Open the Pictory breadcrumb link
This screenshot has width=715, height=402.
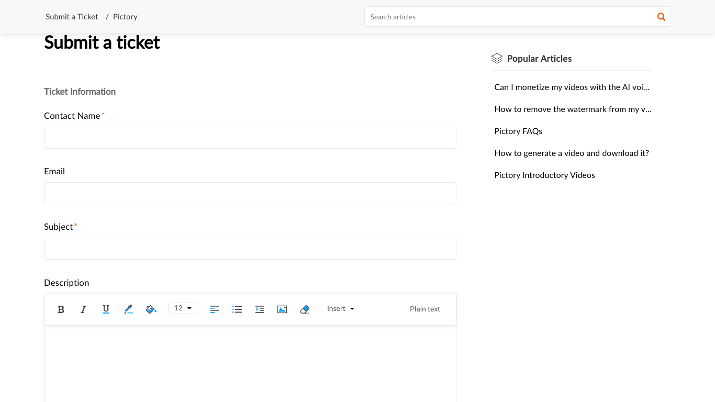click(125, 17)
